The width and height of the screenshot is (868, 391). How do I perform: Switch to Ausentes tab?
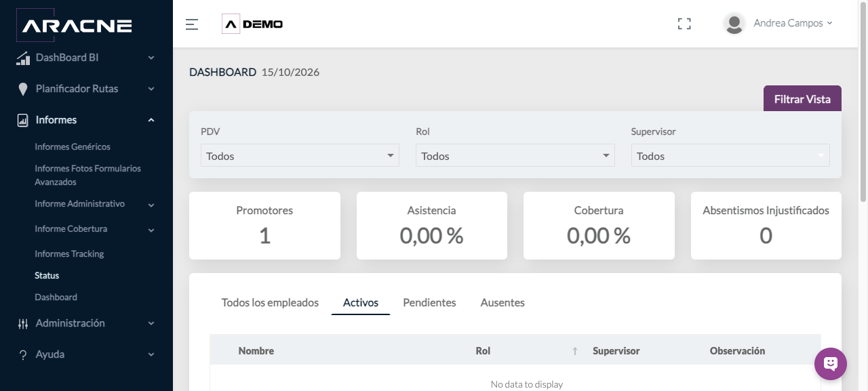(502, 302)
